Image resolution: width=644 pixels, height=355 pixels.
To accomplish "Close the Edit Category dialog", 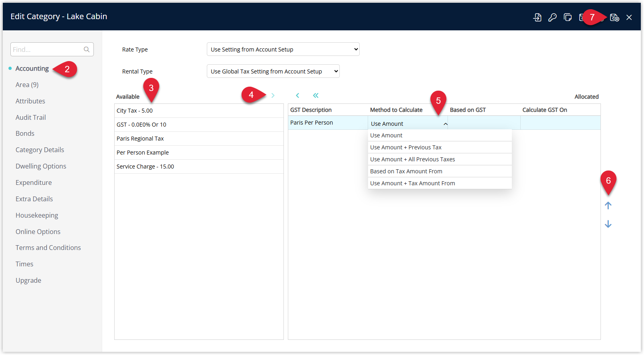I will pos(629,17).
